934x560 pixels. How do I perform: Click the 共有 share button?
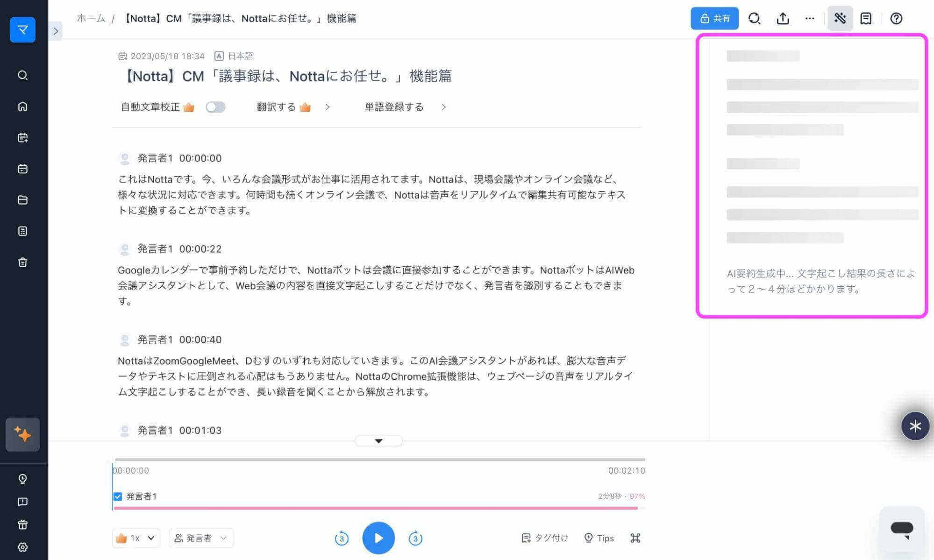point(714,18)
